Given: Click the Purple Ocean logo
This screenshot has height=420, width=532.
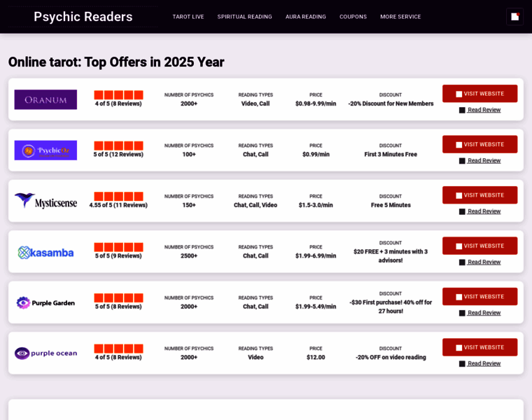Looking at the screenshot, I should tap(45, 353).
